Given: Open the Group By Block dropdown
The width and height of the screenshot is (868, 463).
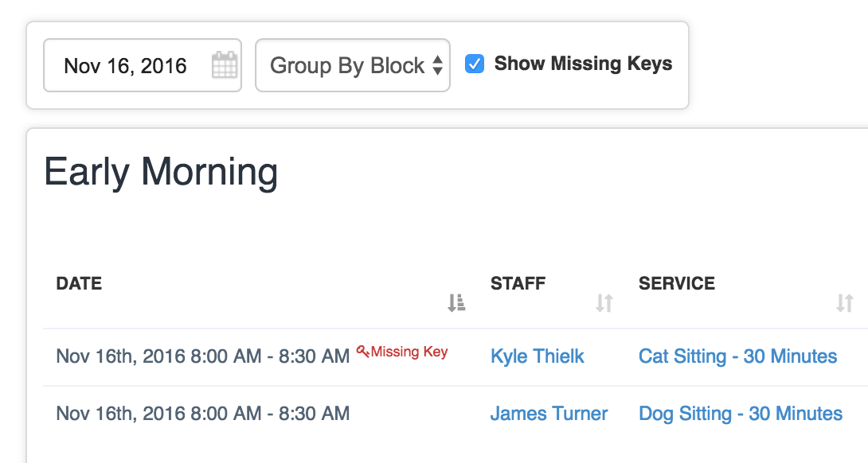Looking at the screenshot, I should pos(353,65).
